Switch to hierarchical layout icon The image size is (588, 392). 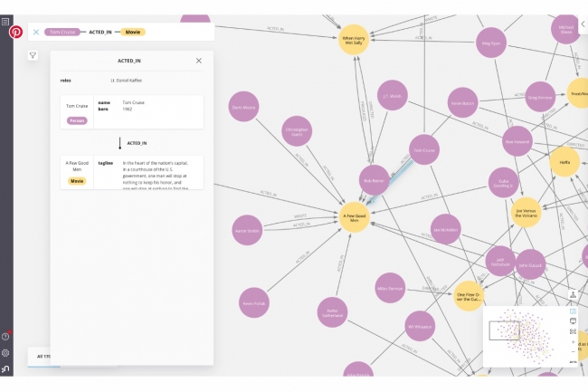point(573,295)
